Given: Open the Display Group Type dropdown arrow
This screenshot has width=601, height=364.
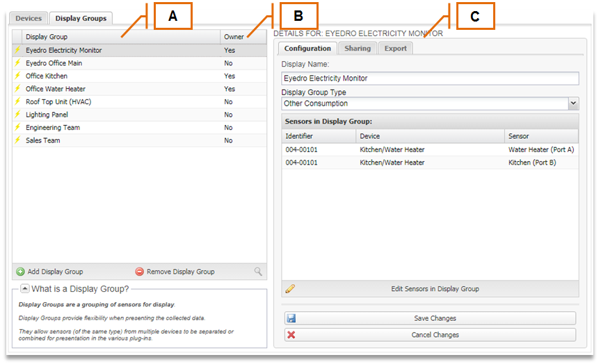Looking at the screenshot, I should (573, 104).
